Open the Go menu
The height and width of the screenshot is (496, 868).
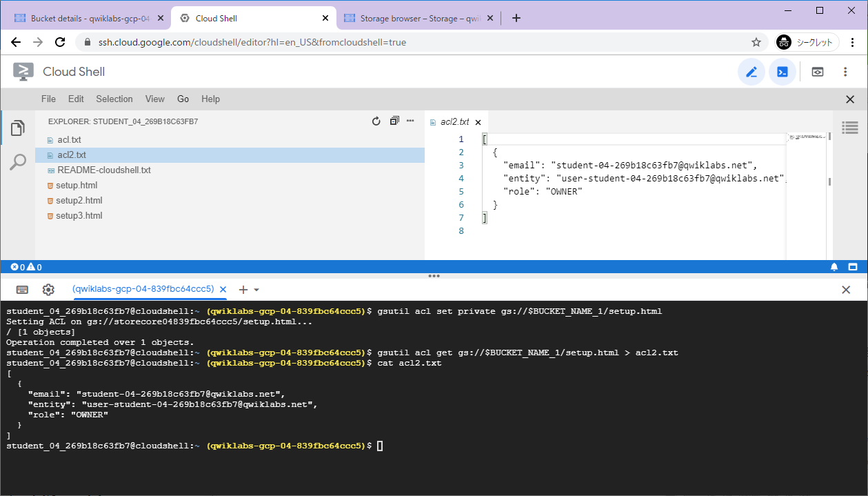click(x=183, y=99)
